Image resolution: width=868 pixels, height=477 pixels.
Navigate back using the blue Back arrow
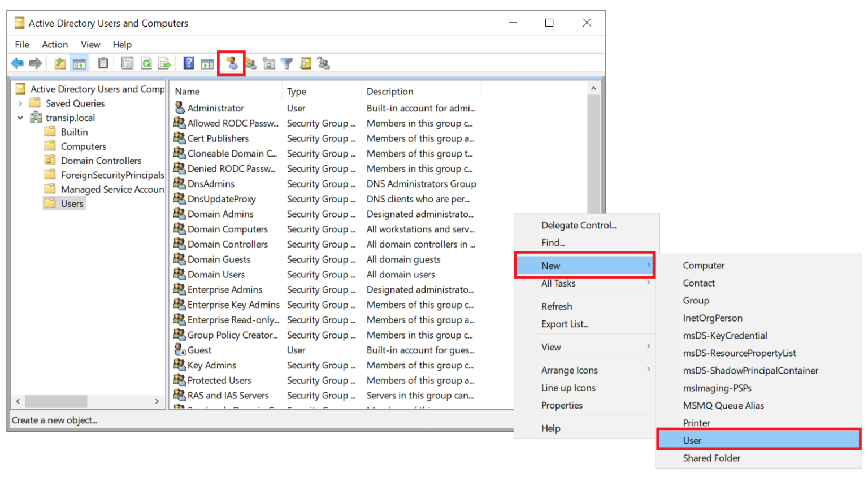(17, 63)
